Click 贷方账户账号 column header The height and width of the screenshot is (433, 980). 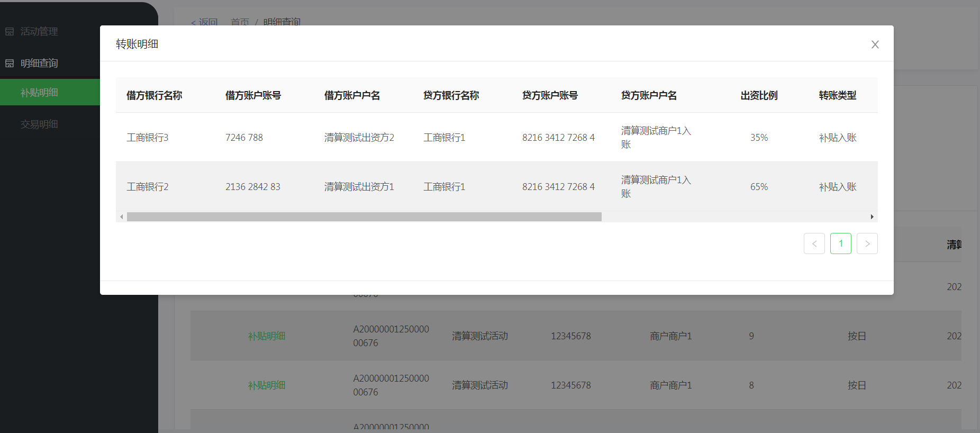point(550,95)
